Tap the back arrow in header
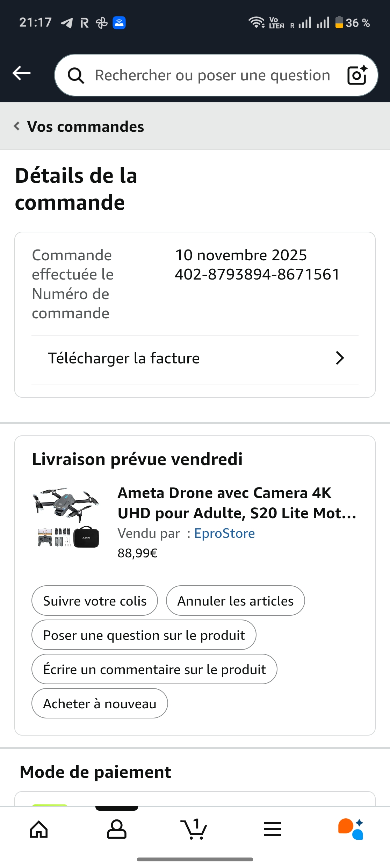Viewport: 390px width, 868px height. click(x=22, y=73)
